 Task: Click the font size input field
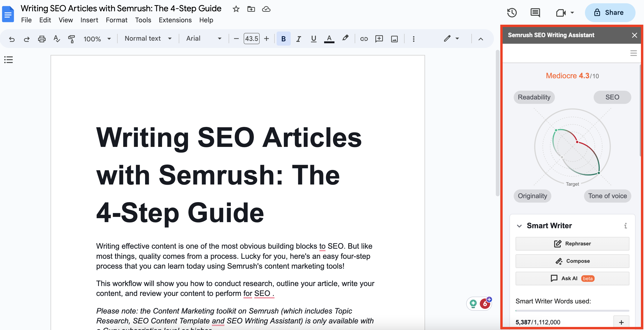click(x=251, y=39)
